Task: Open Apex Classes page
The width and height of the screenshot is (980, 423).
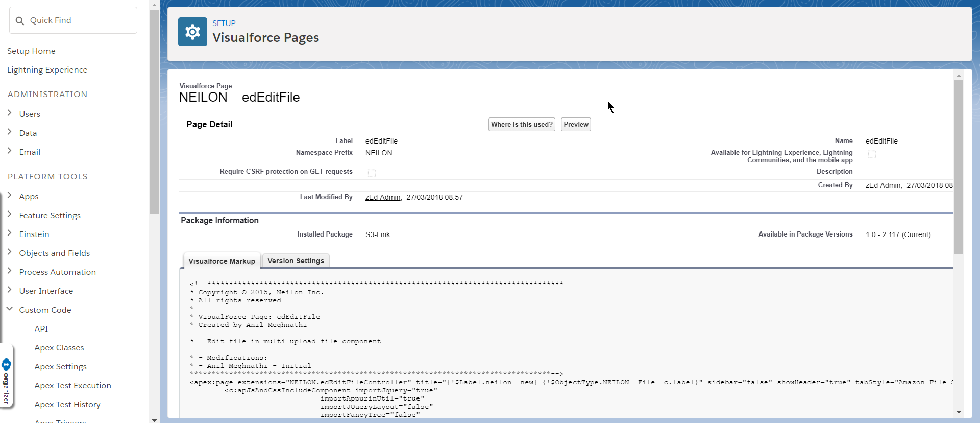Action: [x=59, y=347]
